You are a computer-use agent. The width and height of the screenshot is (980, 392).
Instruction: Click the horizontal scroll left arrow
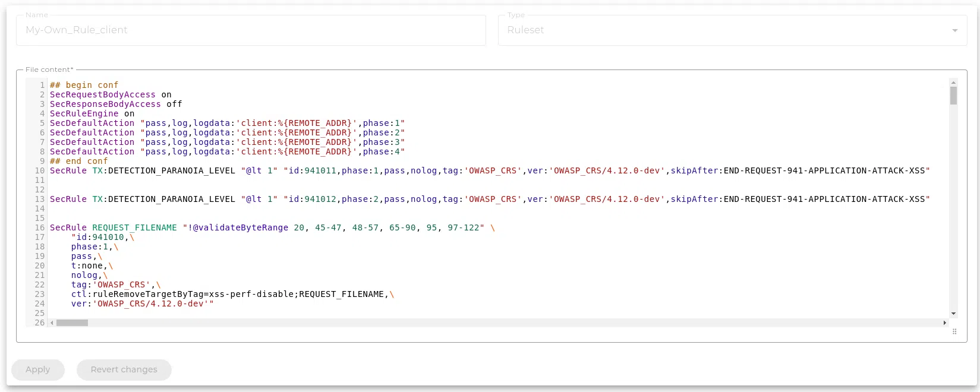[52, 323]
